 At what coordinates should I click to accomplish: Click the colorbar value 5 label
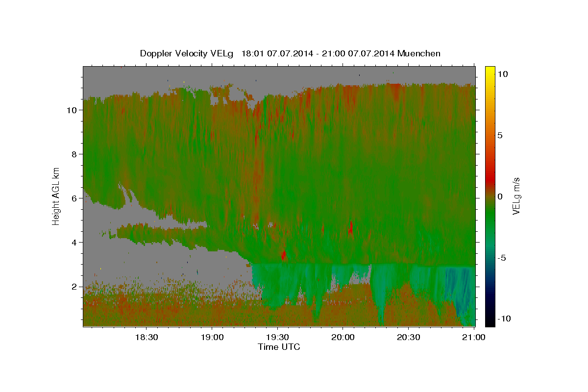click(x=500, y=135)
